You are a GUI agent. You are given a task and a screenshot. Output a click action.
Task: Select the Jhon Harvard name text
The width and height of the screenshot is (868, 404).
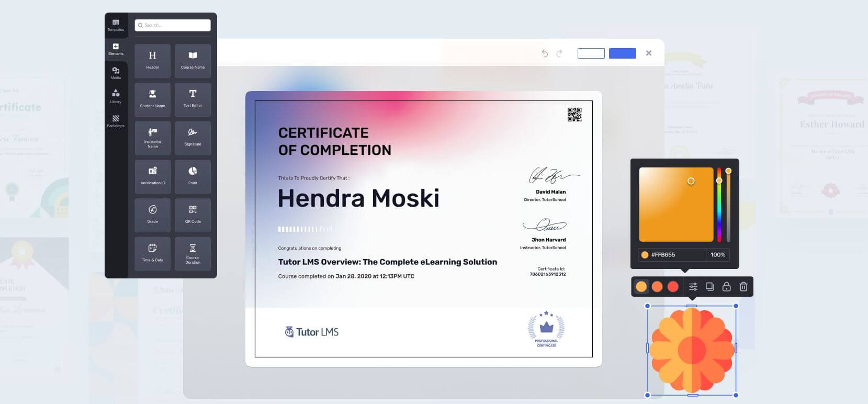[x=548, y=240]
